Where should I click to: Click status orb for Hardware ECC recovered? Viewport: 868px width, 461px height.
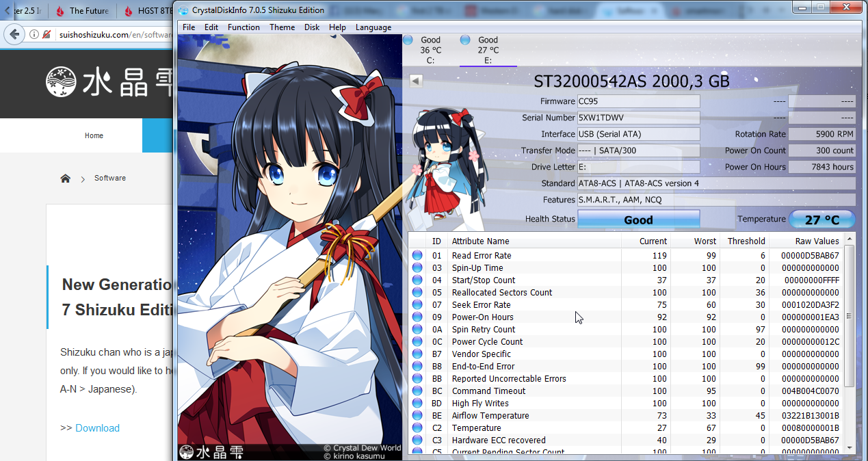pos(417,440)
